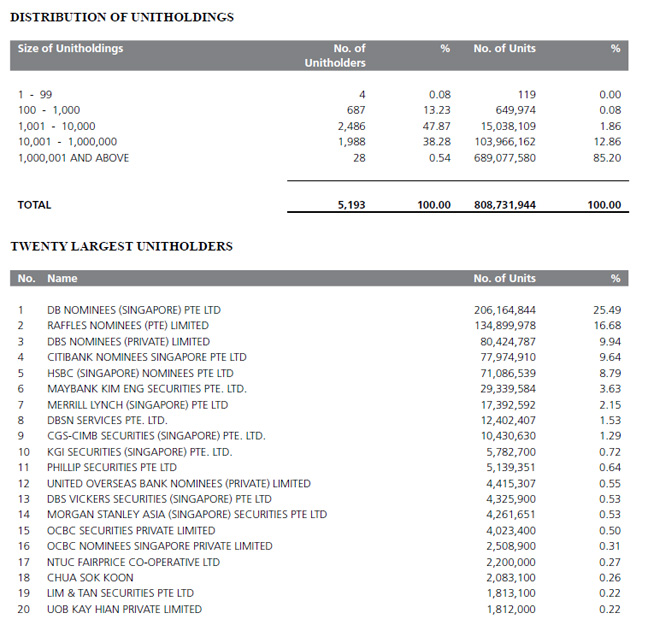This screenshot has height=619, width=648.
Task: Click the units value 12,402,407
Action: [x=508, y=420]
